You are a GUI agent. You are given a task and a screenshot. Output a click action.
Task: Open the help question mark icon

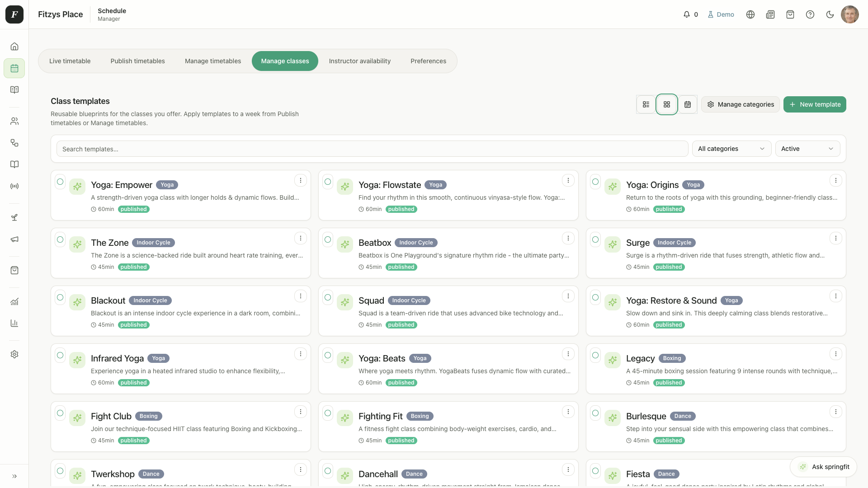coord(810,14)
